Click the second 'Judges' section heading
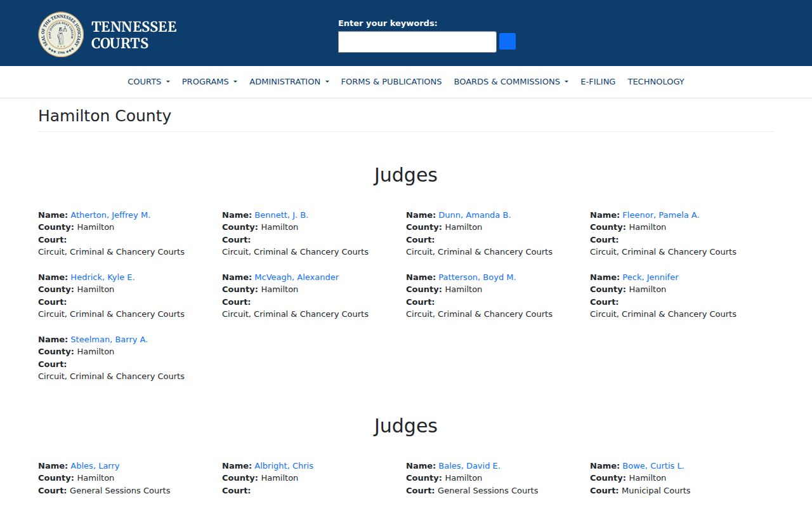The image size is (812, 508). click(x=406, y=426)
